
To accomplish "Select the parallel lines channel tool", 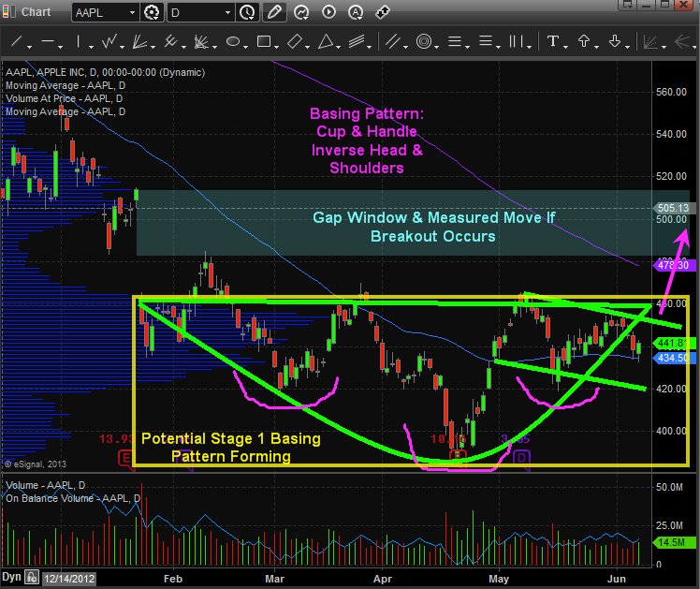I will (x=393, y=41).
